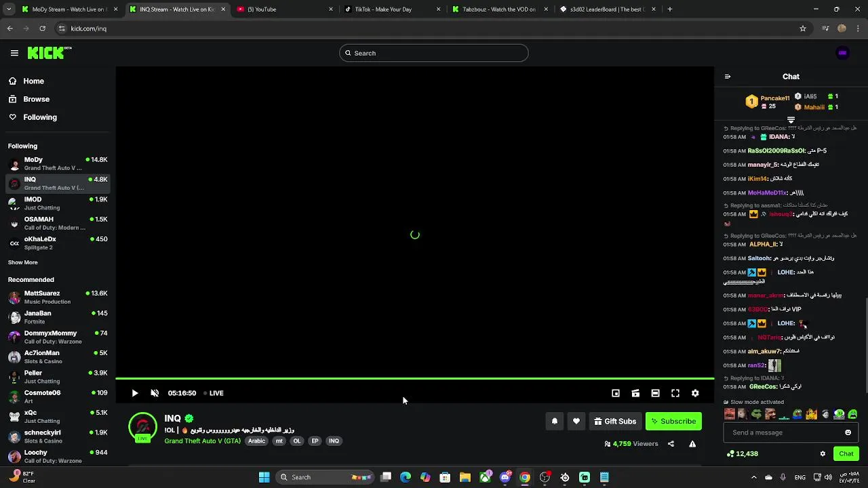Click GReeCos username in chat
Viewport: 868px width, 488px height.
(x=763, y=386)
